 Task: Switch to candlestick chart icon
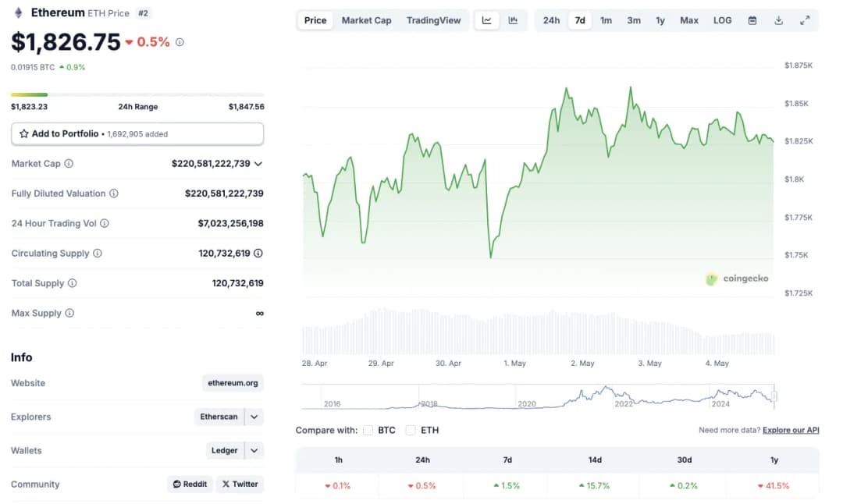tap(513, 20)
